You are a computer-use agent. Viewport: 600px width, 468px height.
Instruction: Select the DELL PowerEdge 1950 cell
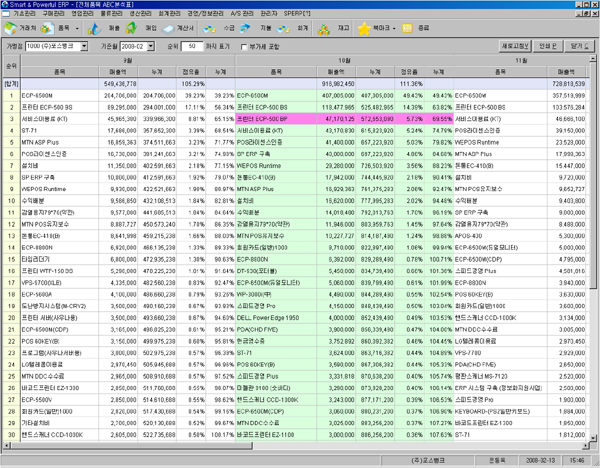coord(276,318)
